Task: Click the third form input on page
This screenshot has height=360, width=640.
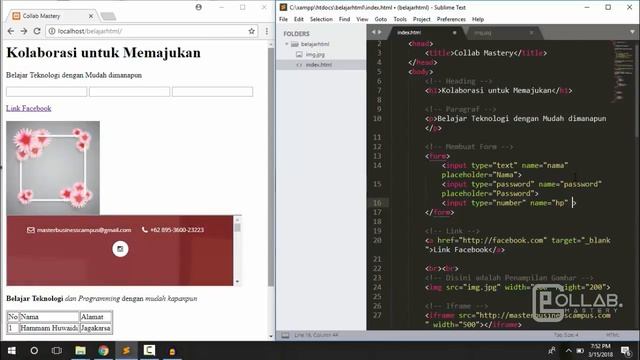Action: click(213, 92)
